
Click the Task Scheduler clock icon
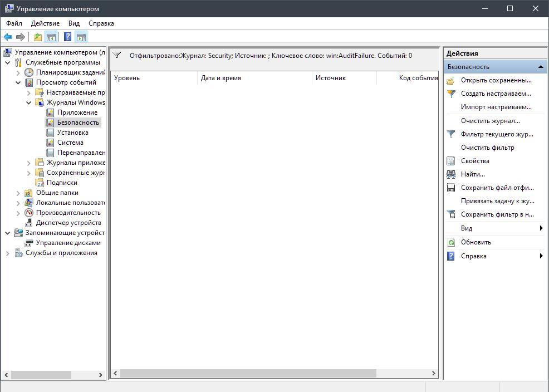pos(29,72)
